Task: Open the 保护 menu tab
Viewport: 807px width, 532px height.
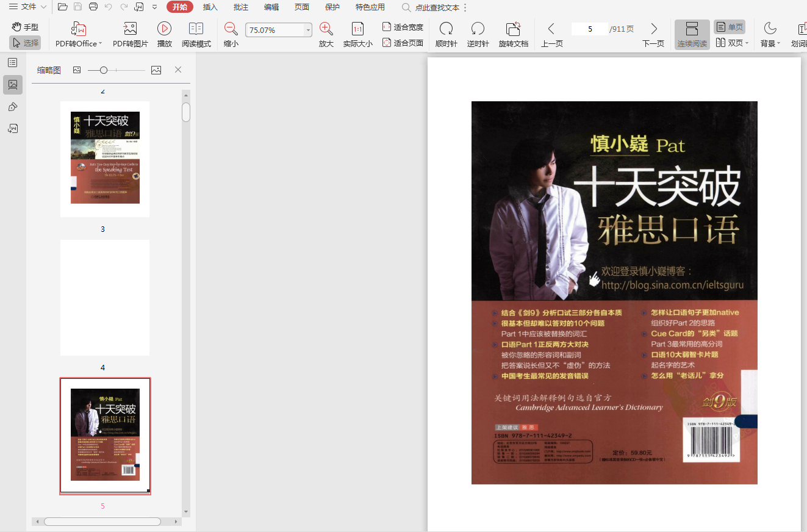Action: (332, 7)
